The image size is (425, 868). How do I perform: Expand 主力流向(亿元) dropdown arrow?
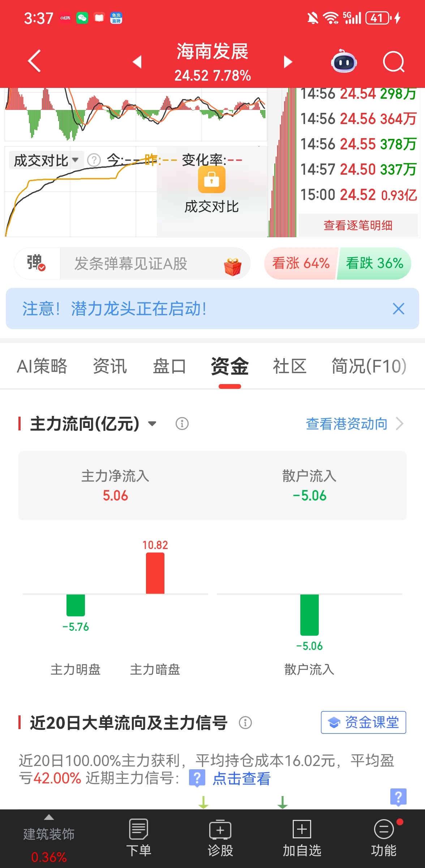[153, 424]
